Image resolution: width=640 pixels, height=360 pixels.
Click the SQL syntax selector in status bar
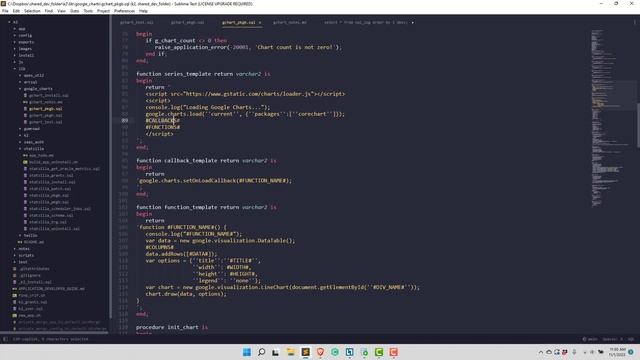click(631, 339)
